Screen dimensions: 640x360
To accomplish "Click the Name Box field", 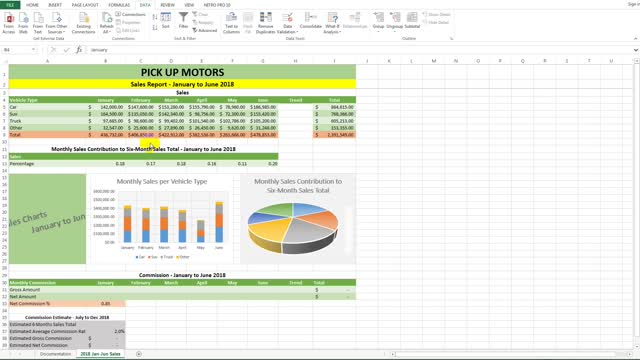I will coord(16,50).
